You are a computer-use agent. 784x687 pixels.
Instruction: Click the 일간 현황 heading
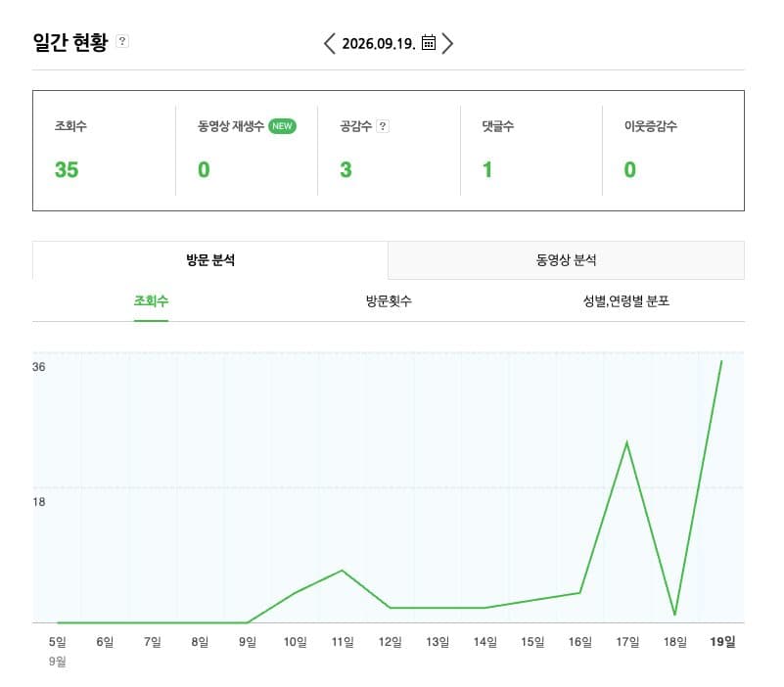click(70, 42)
